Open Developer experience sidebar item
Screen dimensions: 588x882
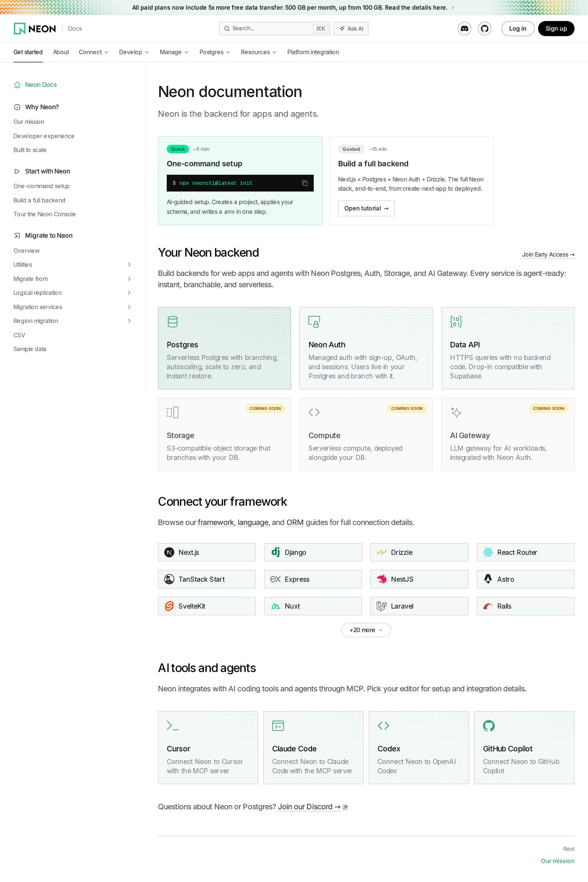click(x=44, y=136)
